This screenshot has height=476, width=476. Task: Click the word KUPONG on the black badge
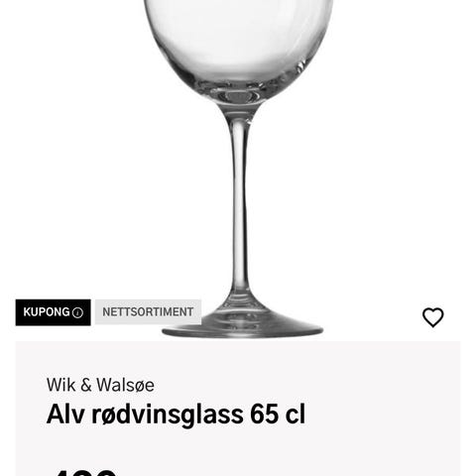coord(47,312)
